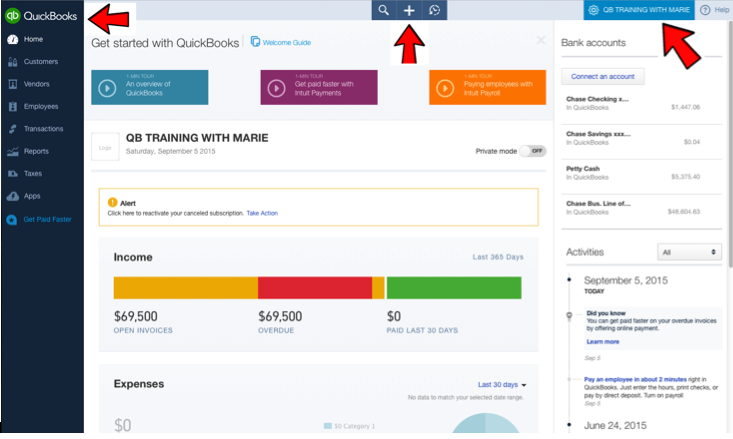Click the Welcome Guide document icon
Screen dimensions: 733x439
[x=255, y=42]
